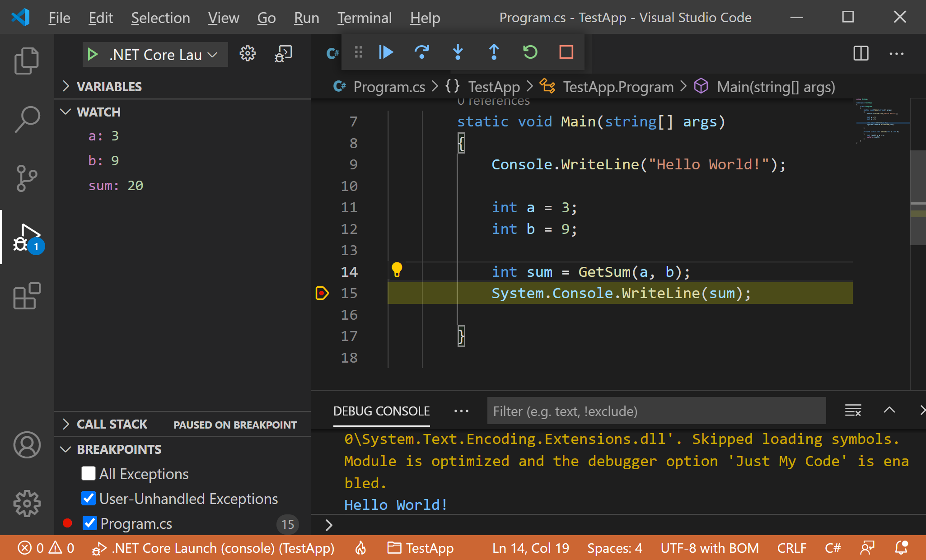The width and height of the screenshot is (926, 560).
Task: Uncheck User-Unhandled Exceptions
Action: pos(89,498)
